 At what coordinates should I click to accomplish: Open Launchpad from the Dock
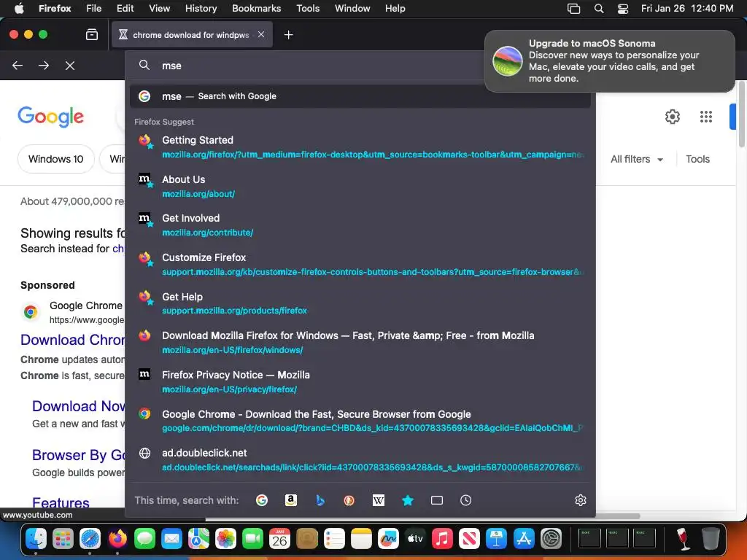pyautogui.click(x=63, y=539)
